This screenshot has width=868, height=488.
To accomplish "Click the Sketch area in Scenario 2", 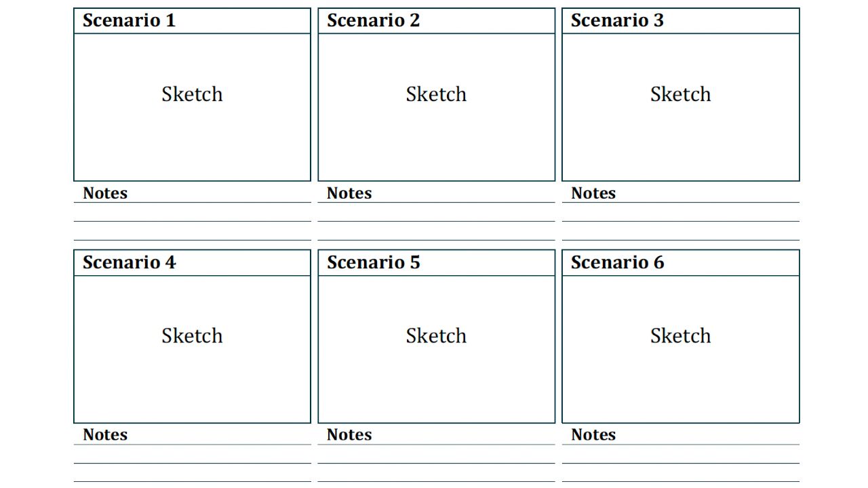I will pos(436,107).
